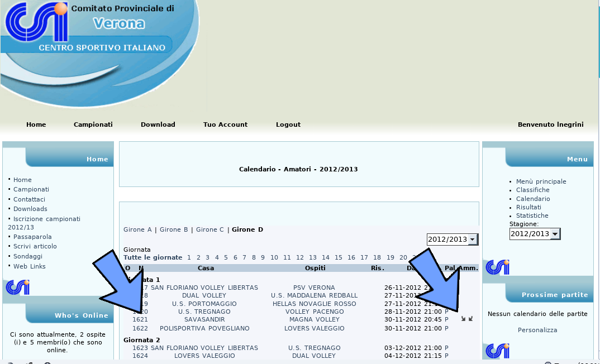600x364 pixels.
Task: Click the Casa column header
Action: click(206, 268)
